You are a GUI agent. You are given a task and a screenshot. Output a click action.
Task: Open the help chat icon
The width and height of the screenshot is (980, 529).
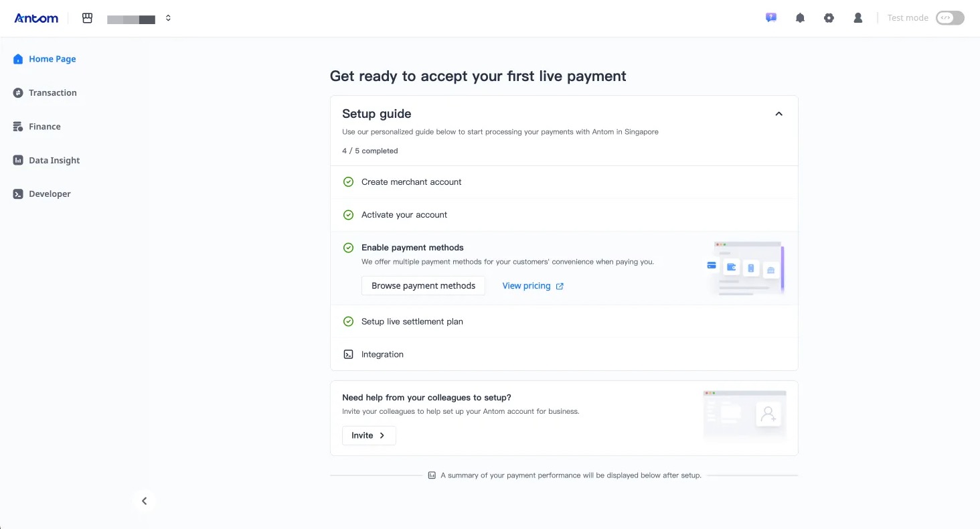(x=771, y=18)
